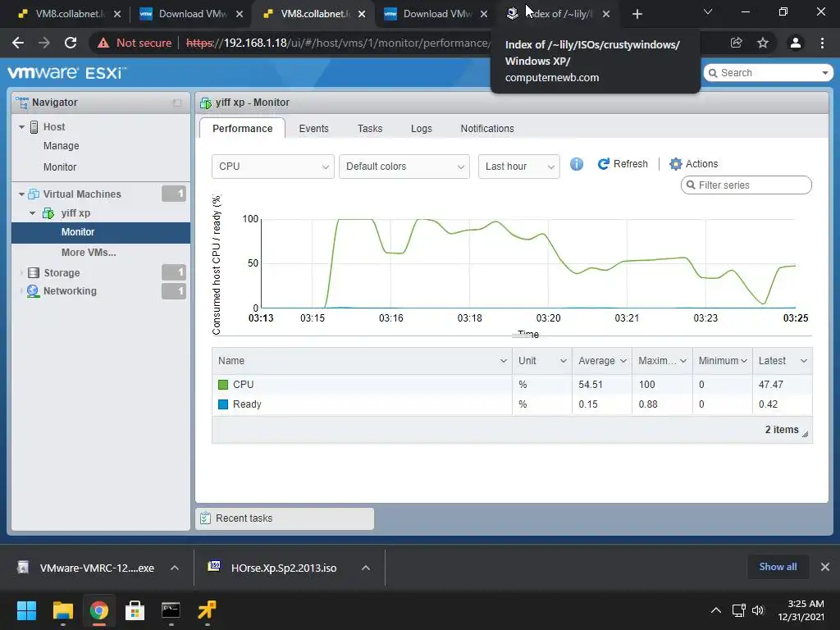
Task: Click the info icon beside Last hour
Action: pos(577,164)
